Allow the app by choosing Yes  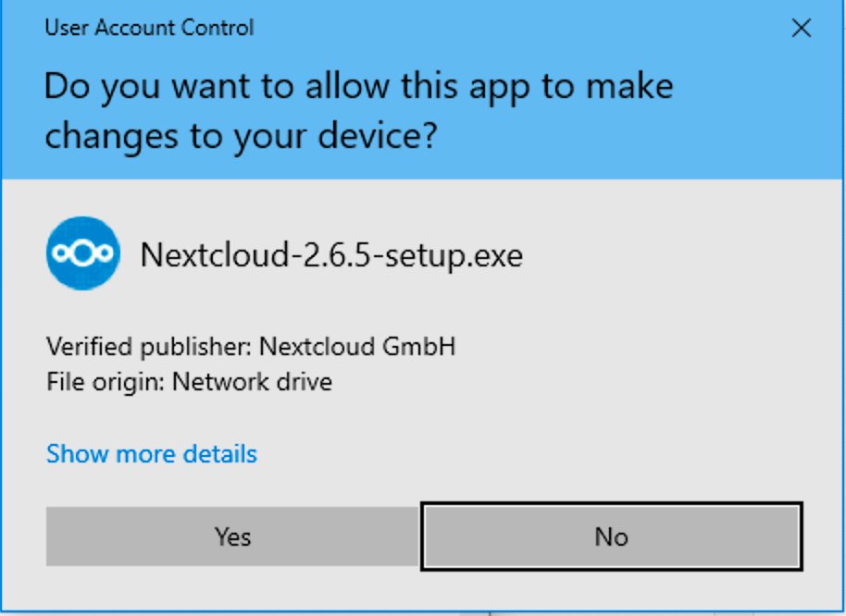232,536
